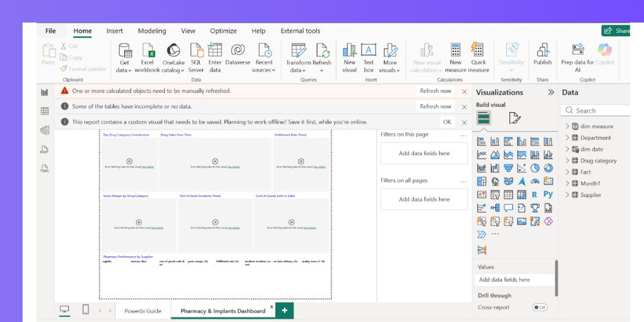This screenshot has height=322, width=644.
Task: Open the Get data menu
Action: pos(124,58)
